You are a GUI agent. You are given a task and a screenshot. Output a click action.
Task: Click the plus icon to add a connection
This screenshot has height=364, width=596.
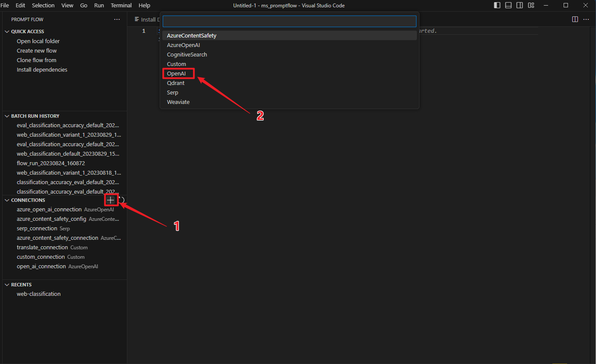(x=111, y=200)
